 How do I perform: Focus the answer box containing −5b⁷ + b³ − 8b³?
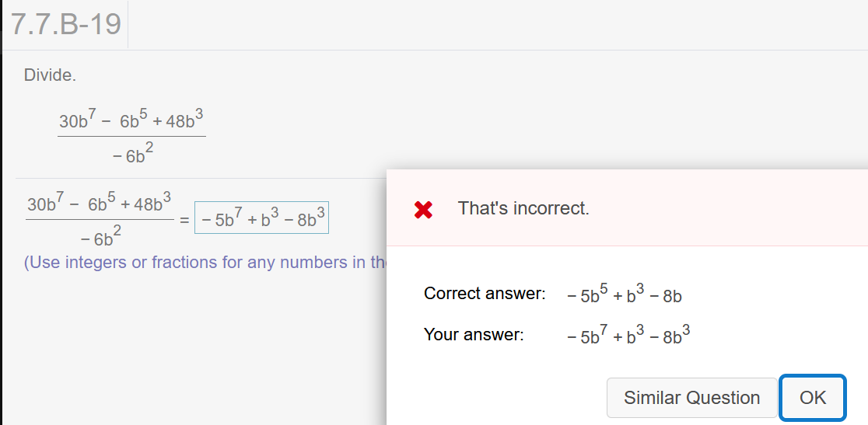click(x=261, y=218)
